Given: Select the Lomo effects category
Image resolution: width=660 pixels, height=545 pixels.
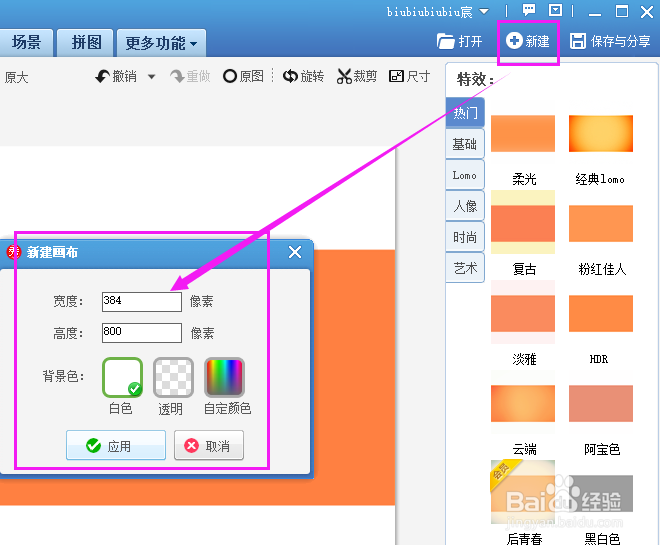Looking at the screenshot, I should pos(465,175).
